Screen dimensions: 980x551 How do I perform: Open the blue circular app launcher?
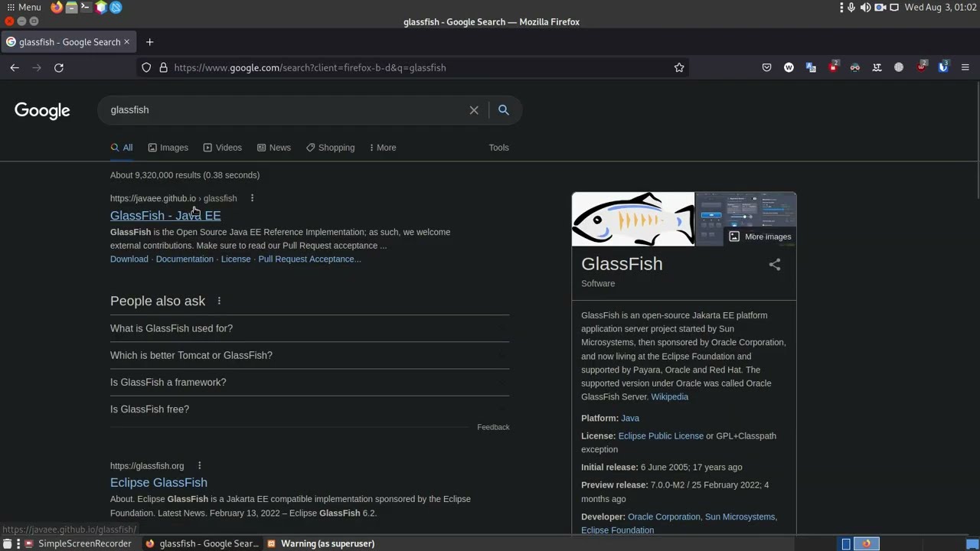click(116, 7)
